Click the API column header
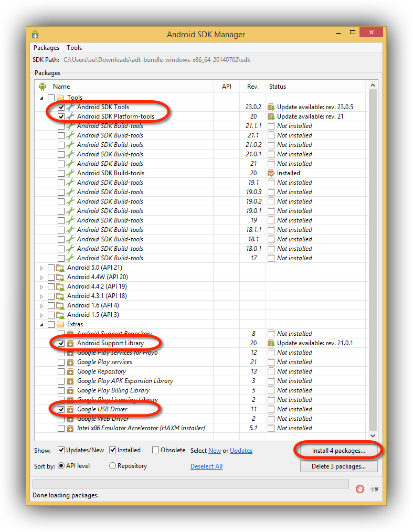 (227, 87)
